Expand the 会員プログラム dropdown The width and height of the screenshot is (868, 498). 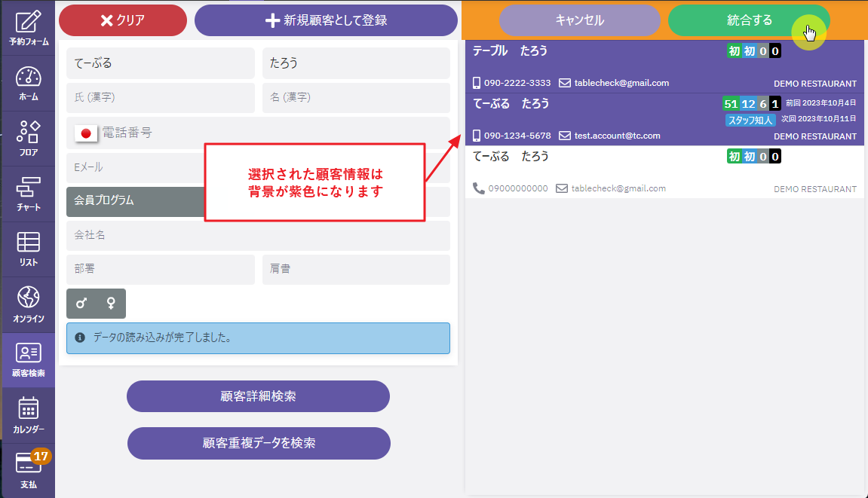[x=136, y=201]
